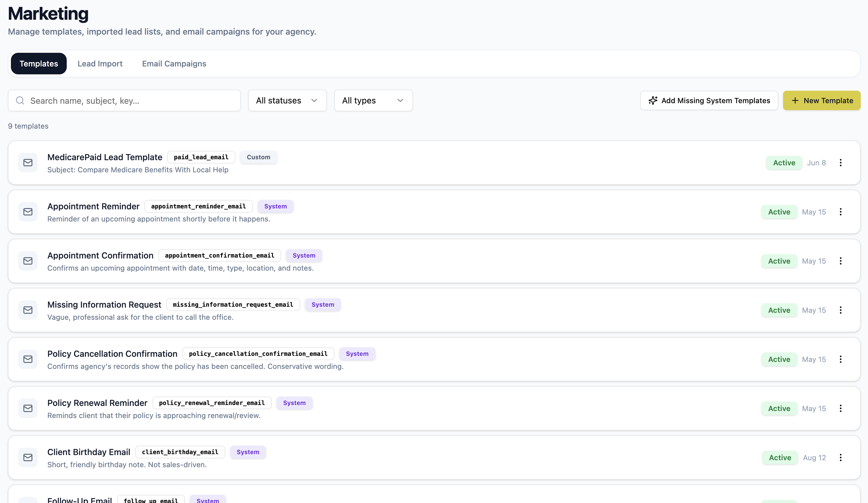Open options menu for Missing Information Request

click(x=840, y=310)
